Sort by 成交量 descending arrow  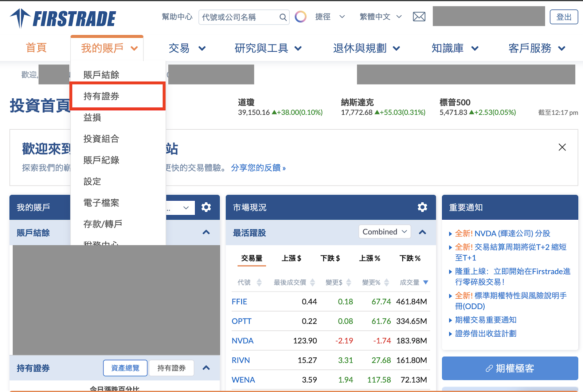coord(426,282)
